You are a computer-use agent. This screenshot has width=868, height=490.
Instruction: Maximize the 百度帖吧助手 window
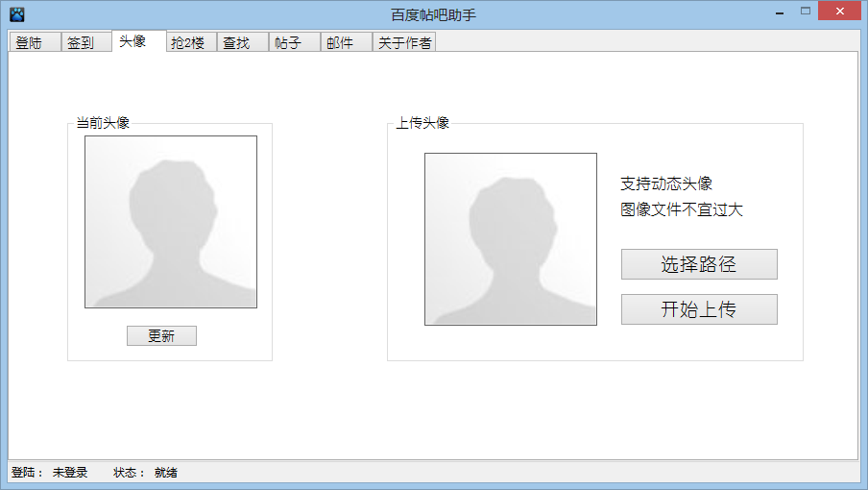pyautogui.click(x=806, y=12)
